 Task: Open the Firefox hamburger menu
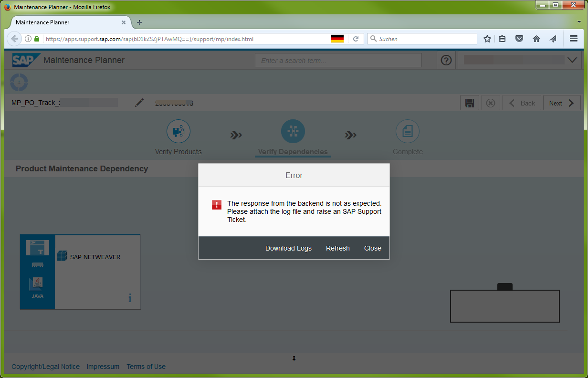click(x=574, y=39)
